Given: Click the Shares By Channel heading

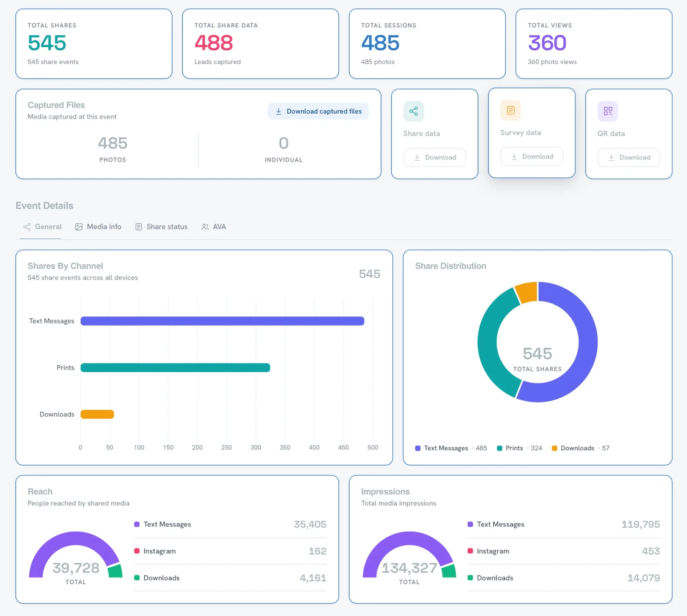Looking at the screenshot, I should click(65, 266).
